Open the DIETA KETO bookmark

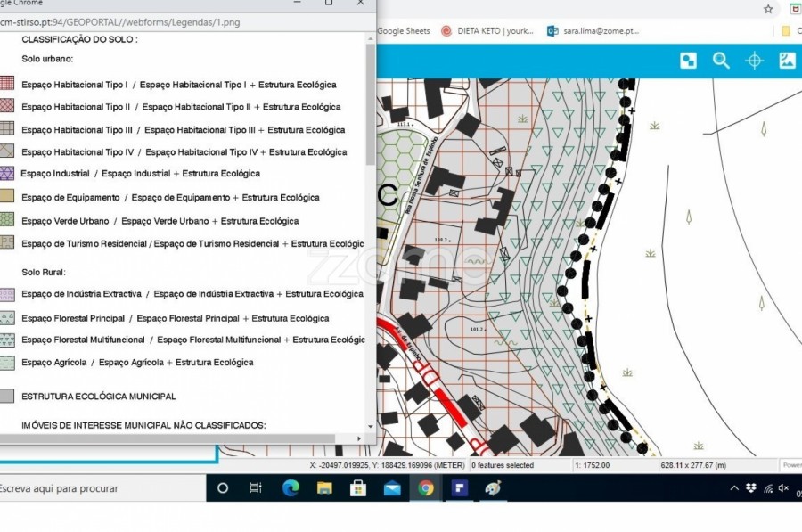click(487, 30)
